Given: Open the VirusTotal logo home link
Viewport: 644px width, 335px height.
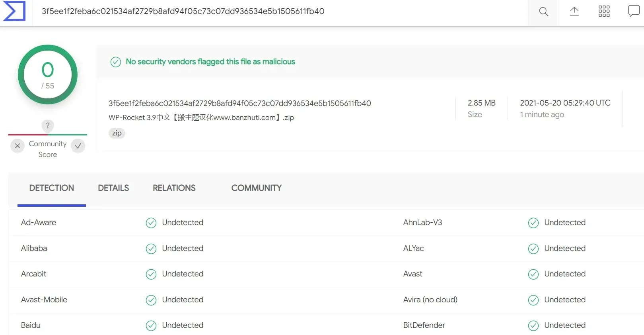Looking at the screenshot, I should [14, 11].
